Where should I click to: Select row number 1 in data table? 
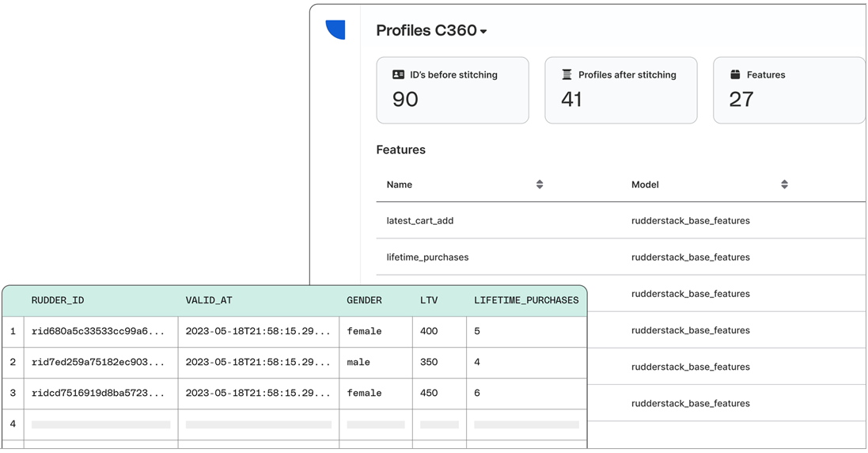(x=13, y=331)
